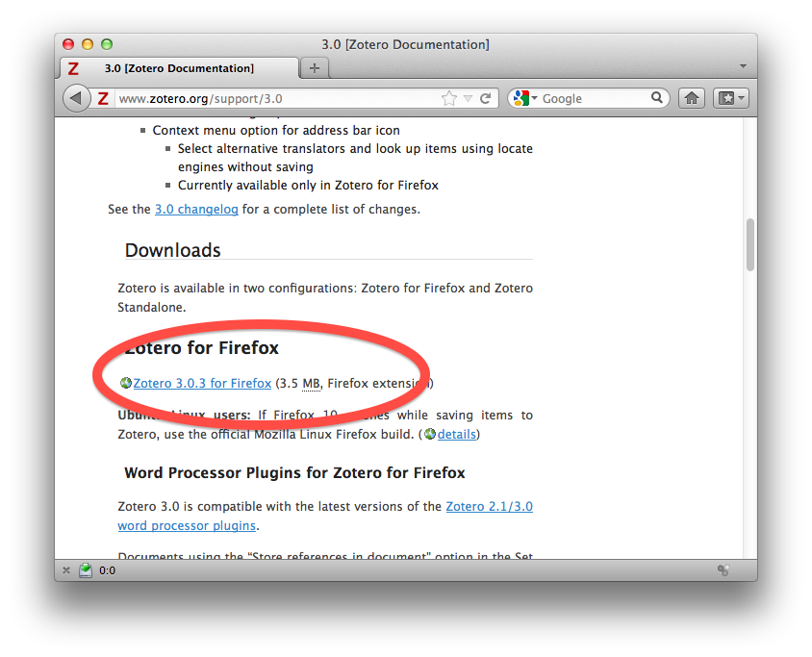The height and width of the screenshot is (657, 812).
Task: Click the Zotero site favicon in the address bar
Action: (x=103, y=98)
